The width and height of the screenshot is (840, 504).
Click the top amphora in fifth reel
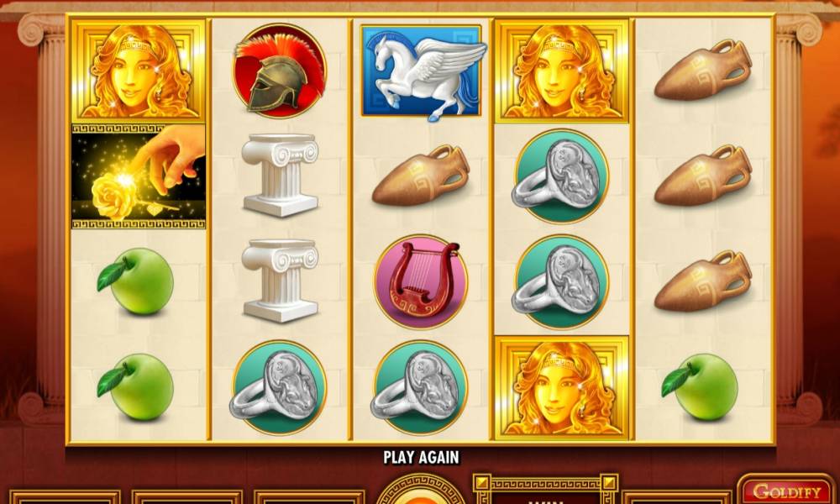click(x=703, y=70)
